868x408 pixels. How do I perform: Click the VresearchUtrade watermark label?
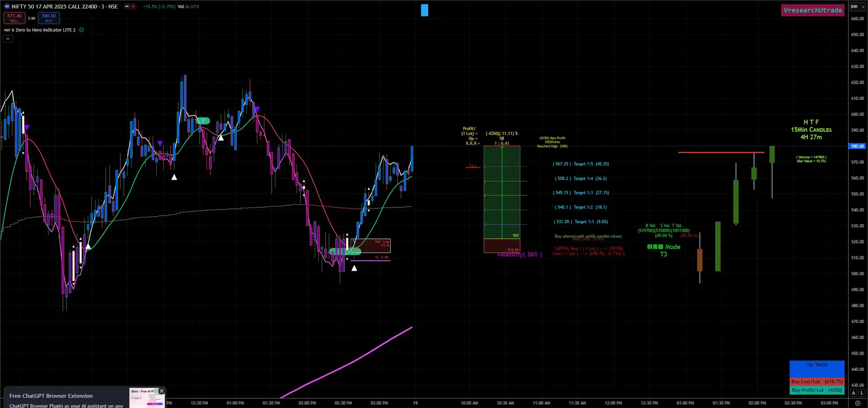pos(812,10)
